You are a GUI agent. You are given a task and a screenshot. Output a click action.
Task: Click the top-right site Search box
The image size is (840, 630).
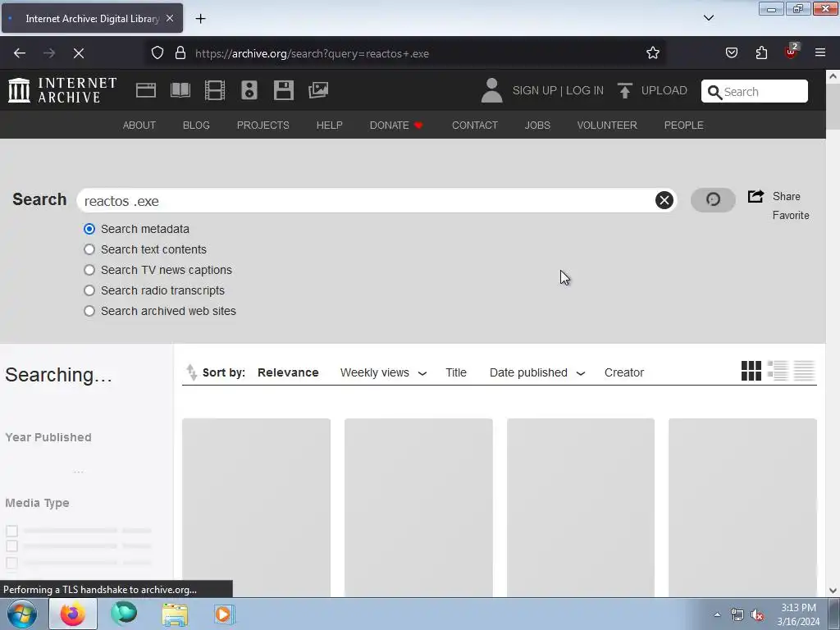(755, 91)
